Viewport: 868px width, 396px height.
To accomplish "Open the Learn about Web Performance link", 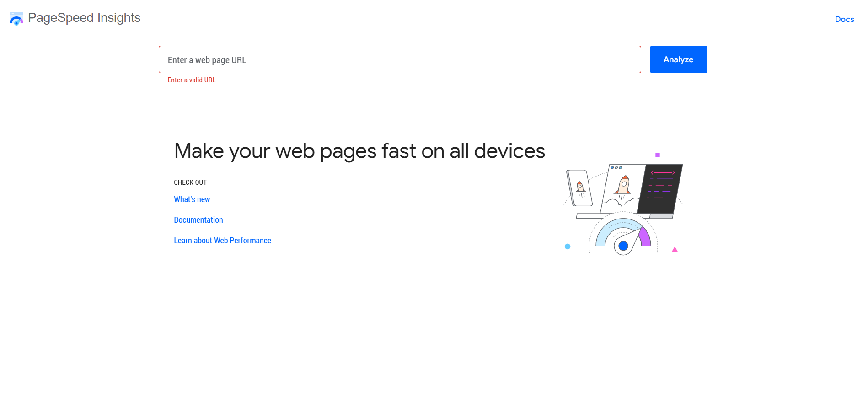I will tap(222, 240).
